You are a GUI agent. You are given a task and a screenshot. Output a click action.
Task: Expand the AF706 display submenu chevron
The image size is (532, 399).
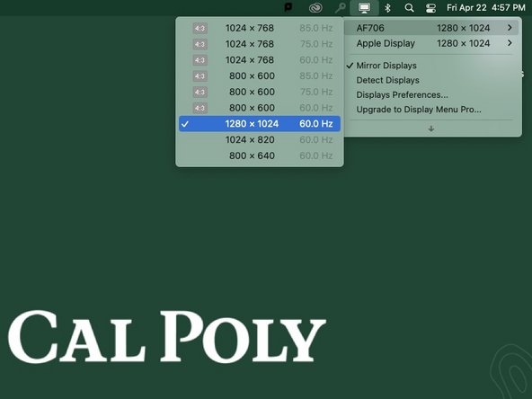pos(510,28)
